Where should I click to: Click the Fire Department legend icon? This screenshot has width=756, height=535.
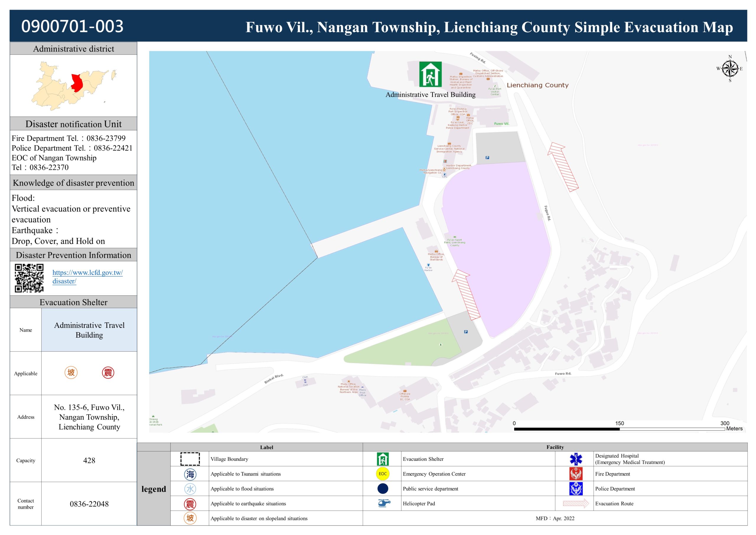pos(576,474)
